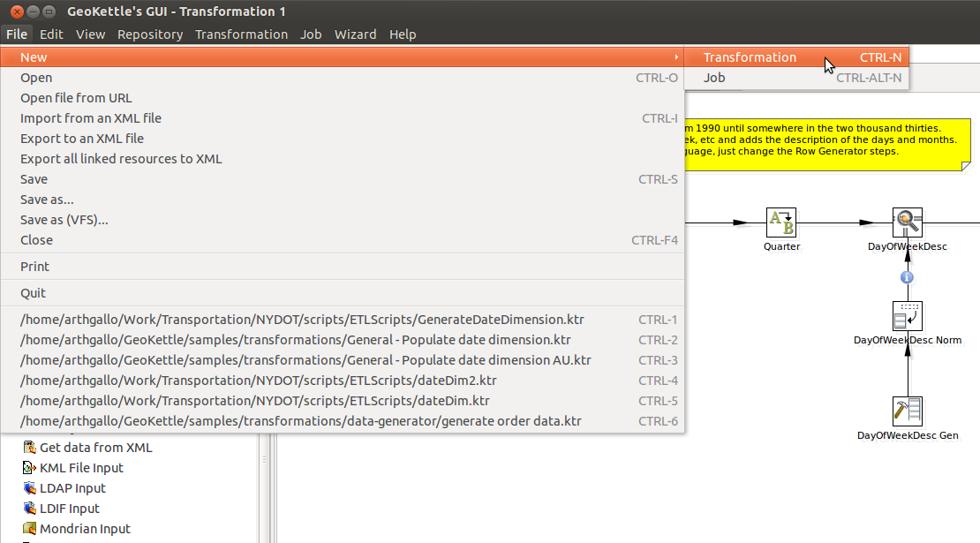The image size is (980, 543).
Task: Click the KML File Input icon
Action: point(29,467)
